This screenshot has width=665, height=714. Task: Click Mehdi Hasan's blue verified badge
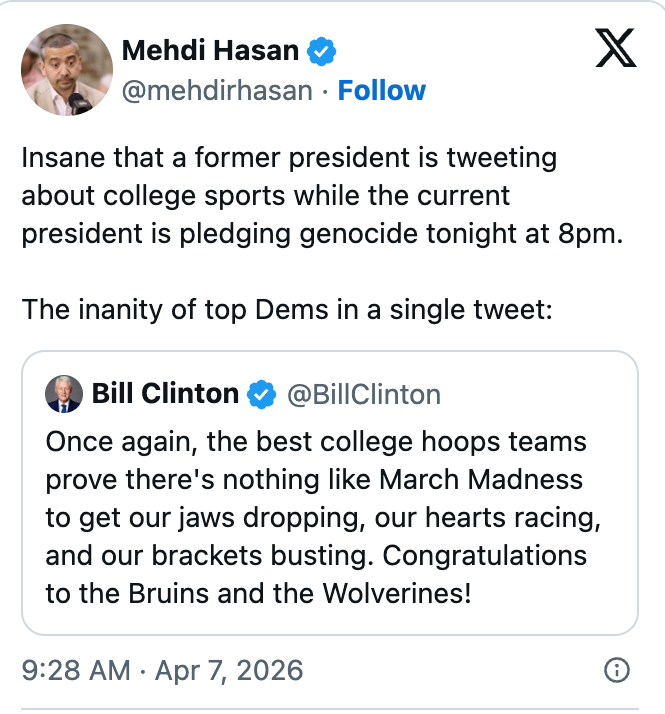[321, 49]
